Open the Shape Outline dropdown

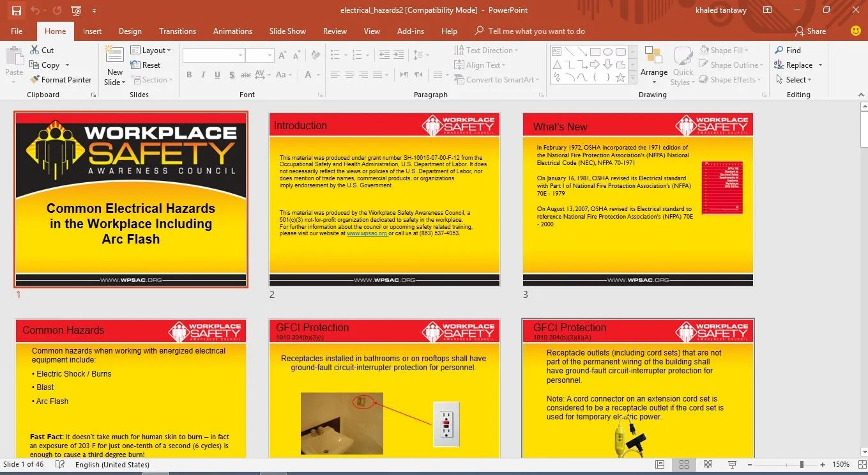(730, 65)
